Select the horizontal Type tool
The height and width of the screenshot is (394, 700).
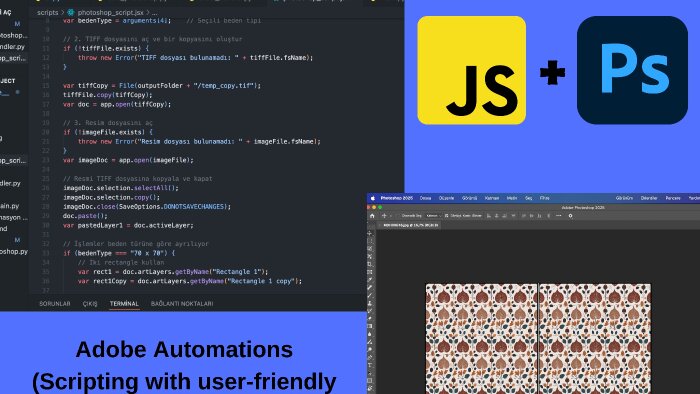(x=370, y=365)
